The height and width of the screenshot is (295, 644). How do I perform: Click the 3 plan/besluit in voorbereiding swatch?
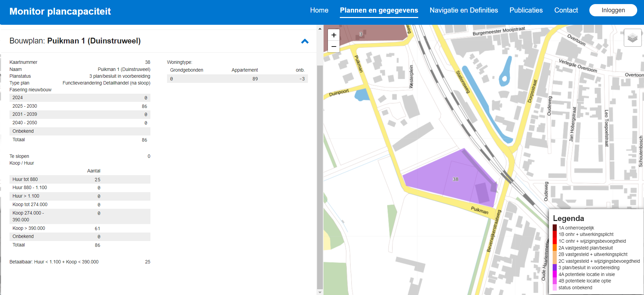coord(555,268)
